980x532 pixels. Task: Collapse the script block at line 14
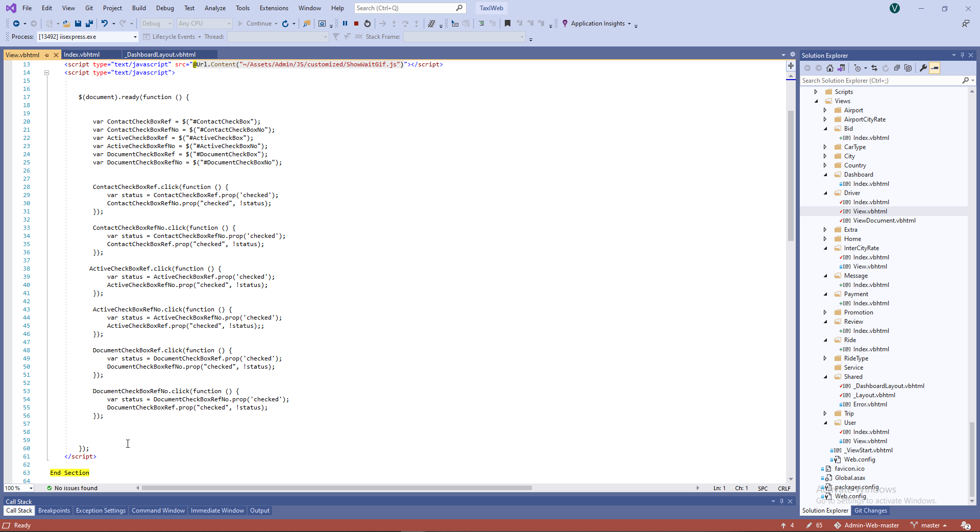coord(46,72)
